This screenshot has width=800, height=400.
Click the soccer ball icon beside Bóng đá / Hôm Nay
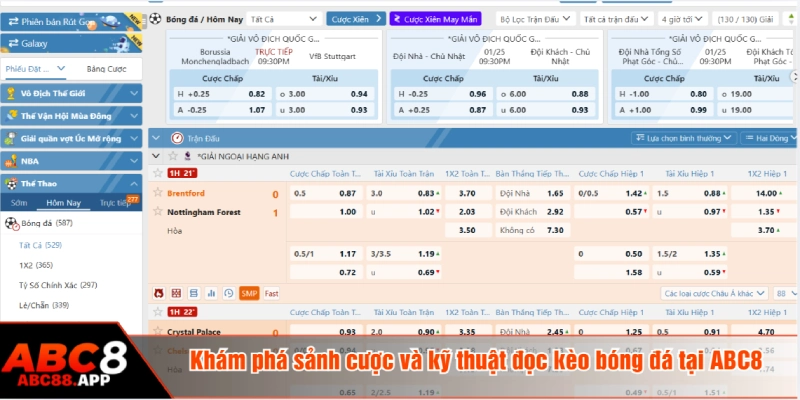[x=156, y=19]
